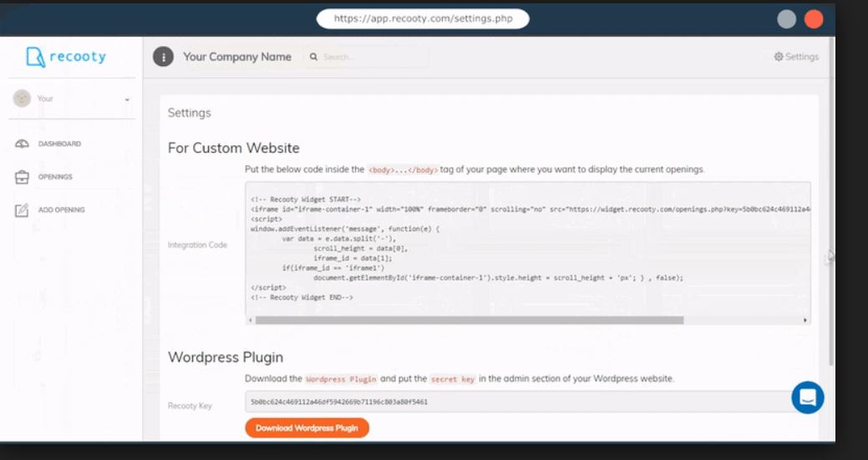Click the browser address bar URL
The image size is (868, 460).
click(x=423, y=19)
